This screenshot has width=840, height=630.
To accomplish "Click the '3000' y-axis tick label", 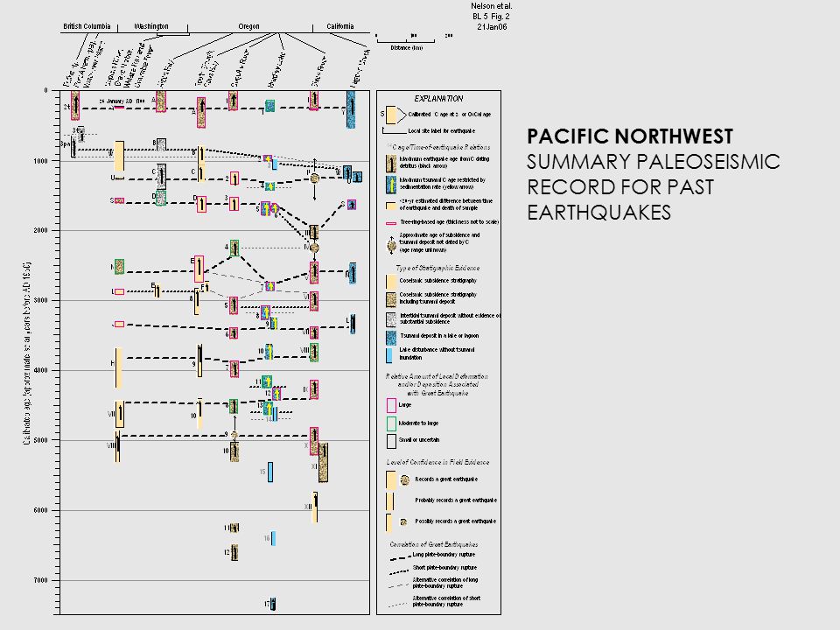I will click(x=41, y=300).
